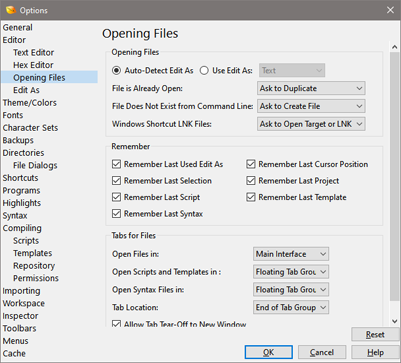The height and width of the screenshot is (363, 401).
Task: Click the OK button
Action: (x=269, y=352)
